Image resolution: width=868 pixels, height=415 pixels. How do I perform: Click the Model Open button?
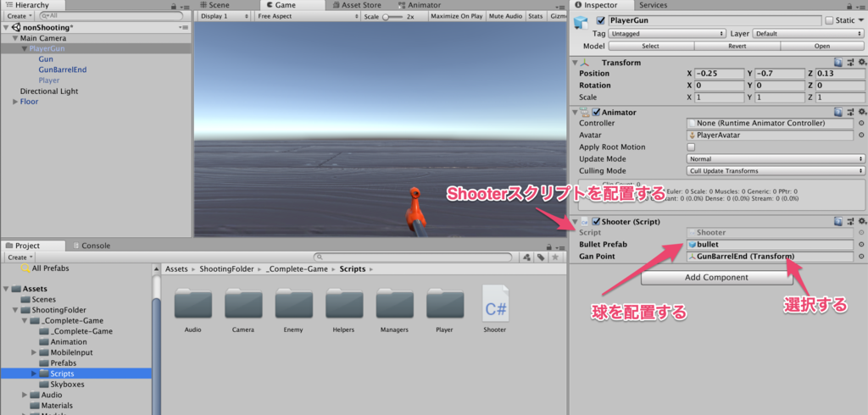click(x=822, y=46)
